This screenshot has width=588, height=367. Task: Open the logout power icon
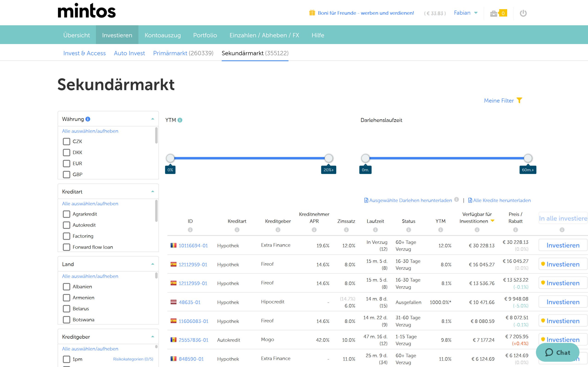point(524,13)
